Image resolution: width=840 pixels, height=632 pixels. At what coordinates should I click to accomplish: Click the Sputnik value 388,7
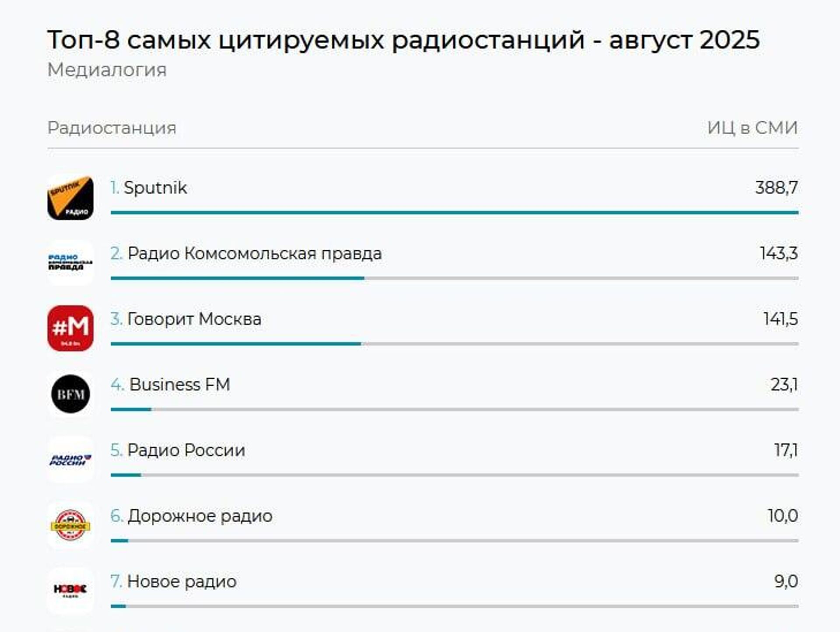tap(776, 188)
